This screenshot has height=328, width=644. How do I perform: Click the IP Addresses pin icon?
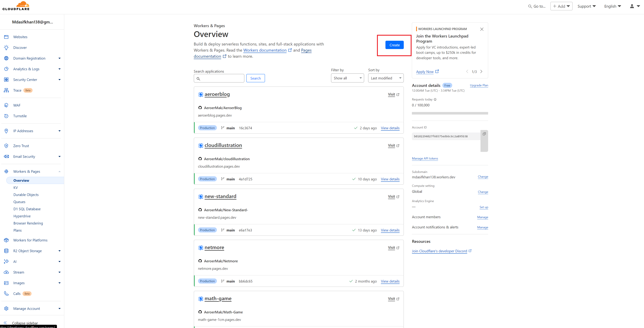coord(6,131)
